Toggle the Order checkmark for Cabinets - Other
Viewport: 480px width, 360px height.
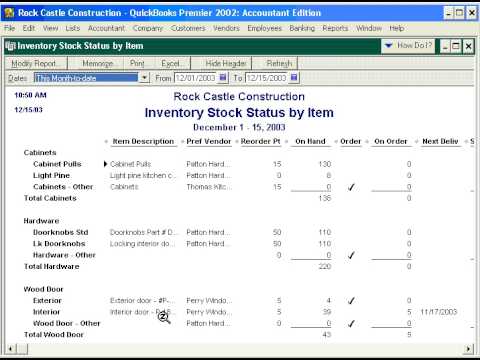351,187
